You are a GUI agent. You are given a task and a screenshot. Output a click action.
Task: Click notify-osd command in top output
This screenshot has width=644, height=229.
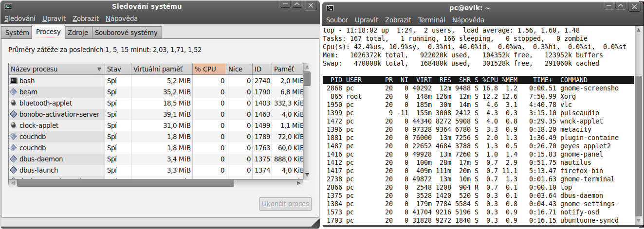click(581, 212)
